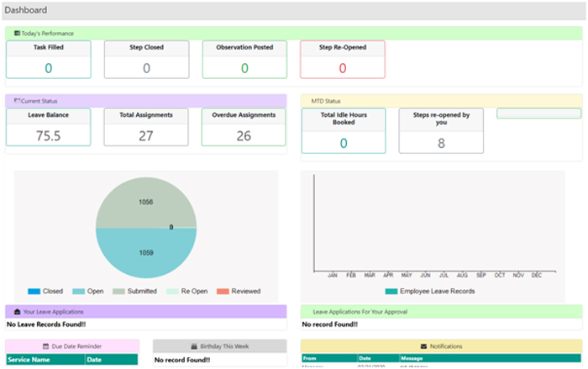Select the Leave Balance tile

tap(48, 127)
